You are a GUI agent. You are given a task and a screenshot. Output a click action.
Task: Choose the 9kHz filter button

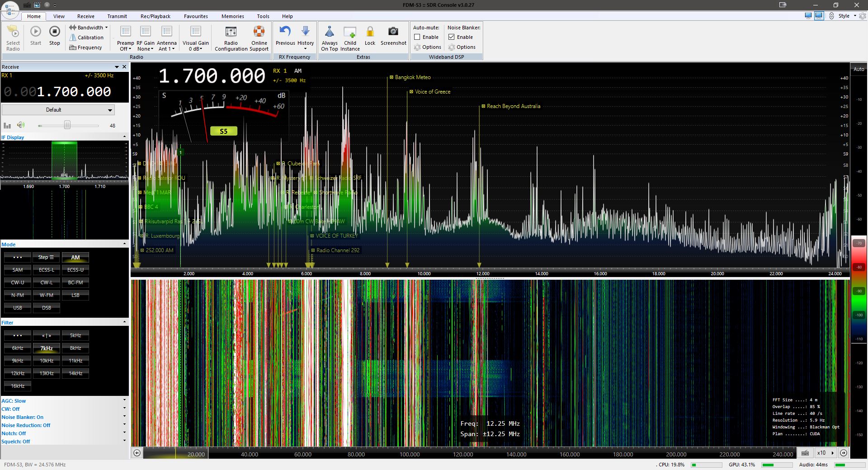(18, 361)
